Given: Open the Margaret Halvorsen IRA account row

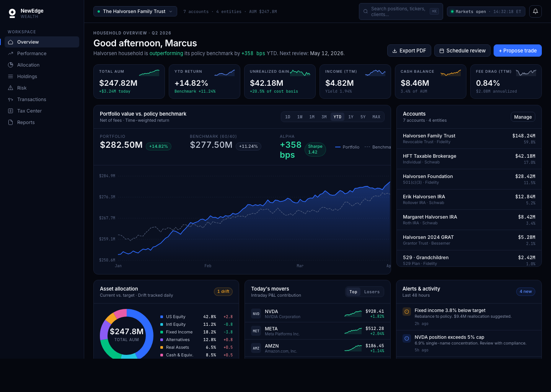Looking at the screenshot, I should [469, 220].
